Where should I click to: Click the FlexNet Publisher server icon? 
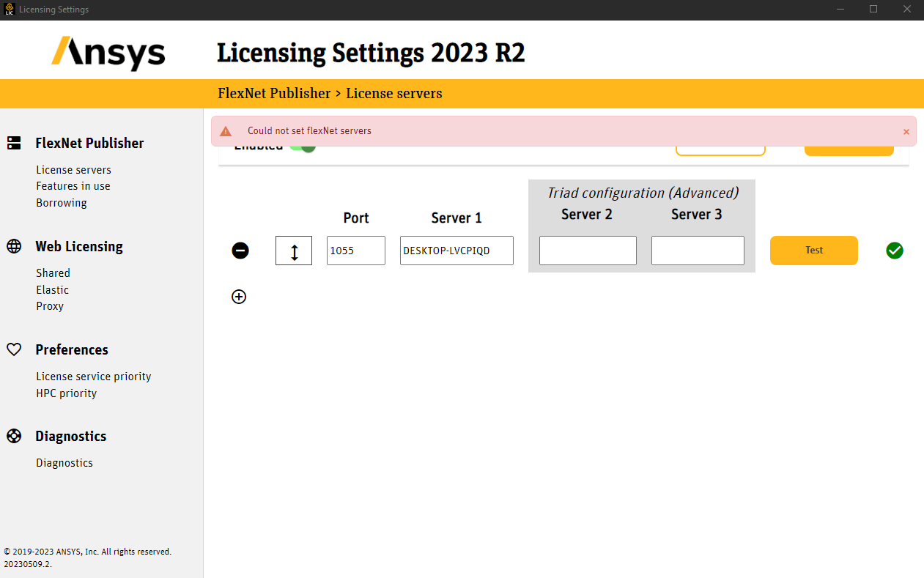(x=14, y=143)
